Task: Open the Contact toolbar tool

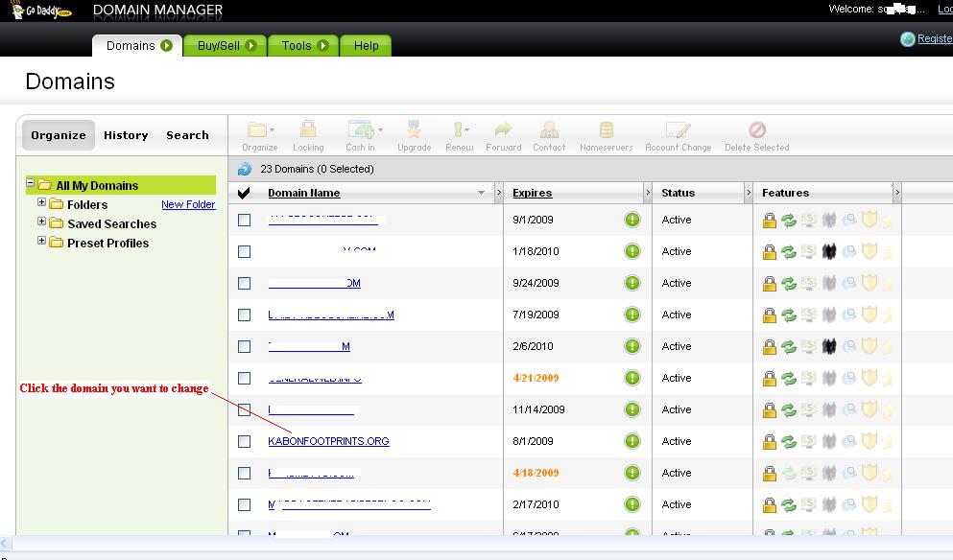Action: click(549, 136)
